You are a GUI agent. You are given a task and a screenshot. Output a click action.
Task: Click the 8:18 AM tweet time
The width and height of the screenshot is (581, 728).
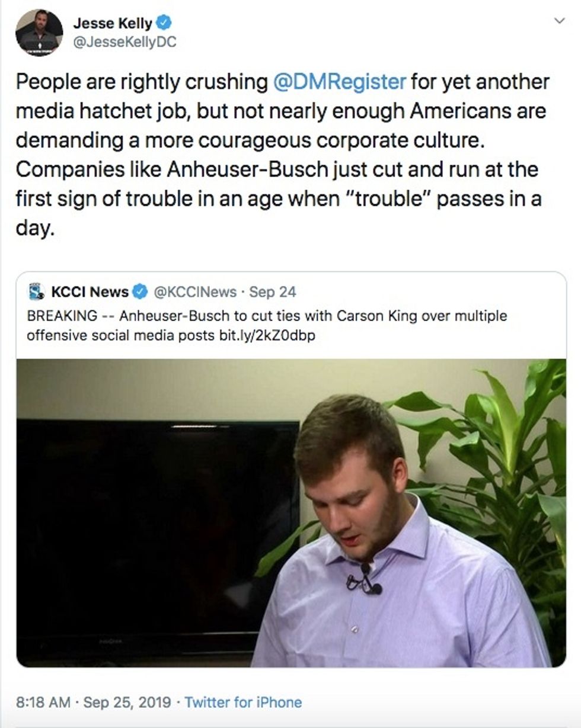43,703
